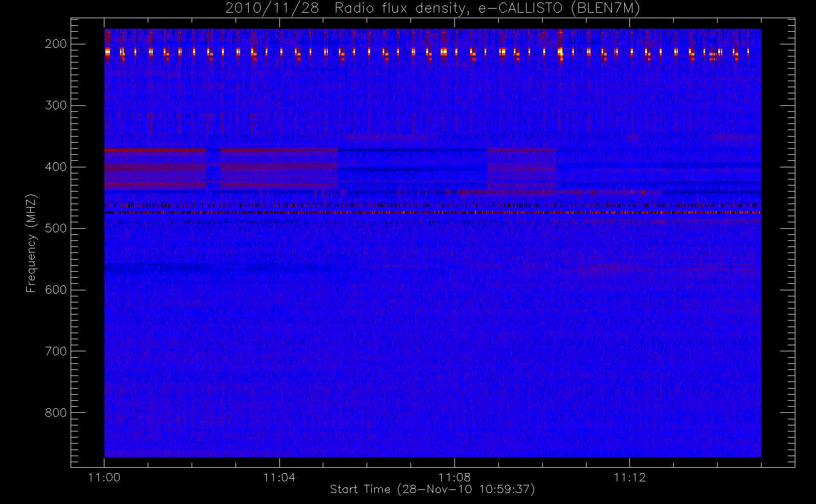Click the 11:12 time tick label
The height and width of the screenshot is (504, 816).
[x=630, y=477]
